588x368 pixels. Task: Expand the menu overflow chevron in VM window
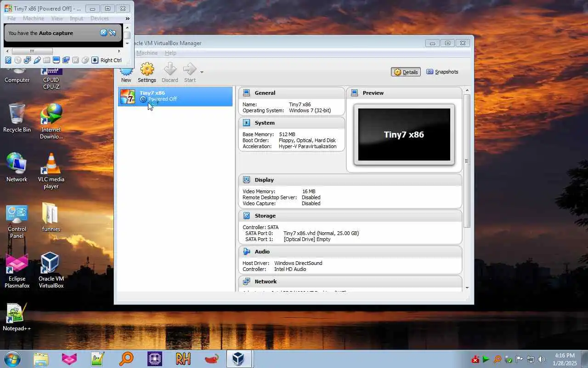click(x=128, y=18)
